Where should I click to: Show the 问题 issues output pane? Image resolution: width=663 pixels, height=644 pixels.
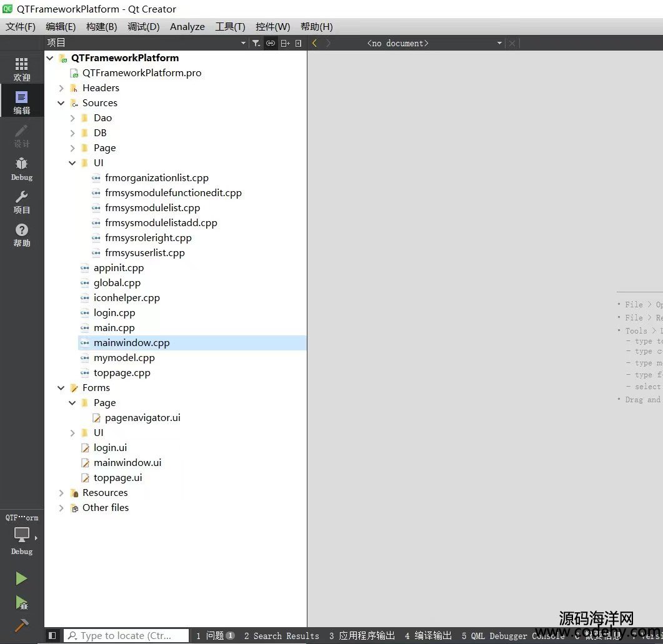click(215, 635)
